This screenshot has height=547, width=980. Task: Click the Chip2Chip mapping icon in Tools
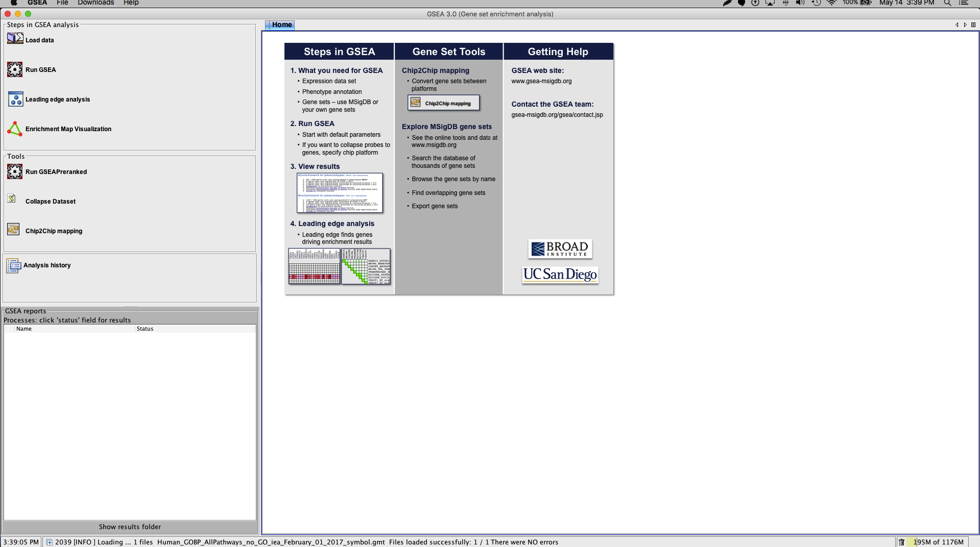pos(13,229)
